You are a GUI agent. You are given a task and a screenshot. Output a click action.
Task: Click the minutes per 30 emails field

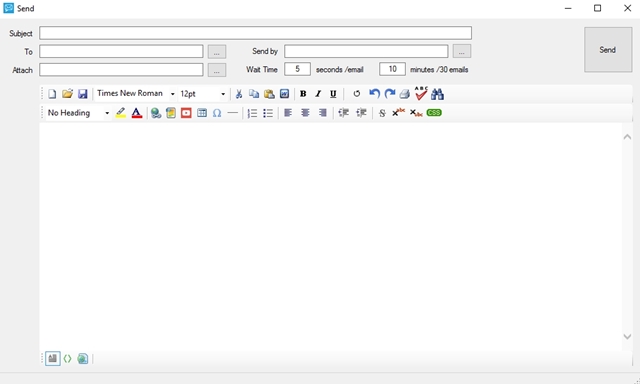pos(392,69)
